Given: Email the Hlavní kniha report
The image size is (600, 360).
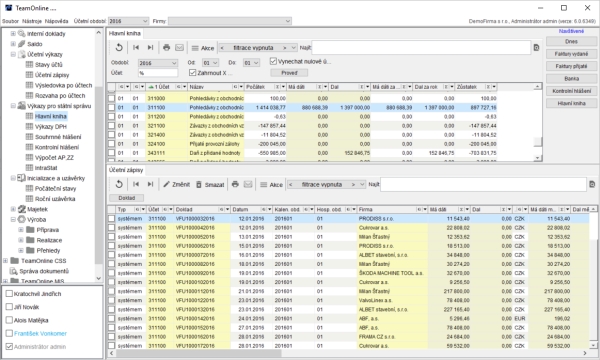Looking at the screenshot, I should point(179,47).
